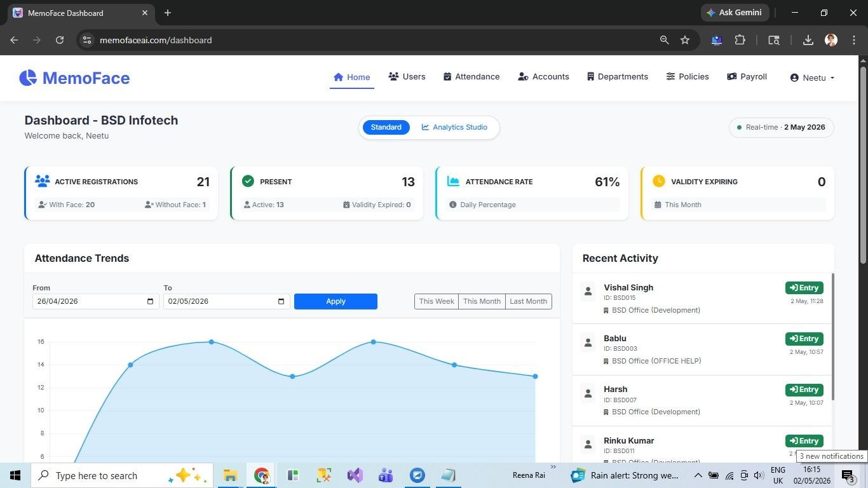The image size is (868, 488).
Task: Click the 'BSD Office (OFFICE HELP)' text
Action: pyautogui.click(x=656, y=361)
